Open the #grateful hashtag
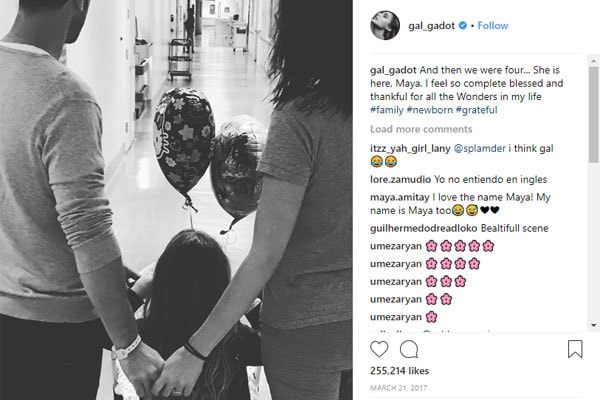This screenshot has width=600, height=400. (476, 110)
